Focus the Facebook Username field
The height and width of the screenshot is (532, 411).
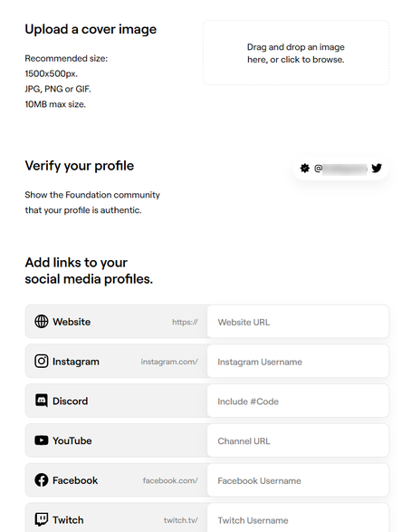coord(298,480)
